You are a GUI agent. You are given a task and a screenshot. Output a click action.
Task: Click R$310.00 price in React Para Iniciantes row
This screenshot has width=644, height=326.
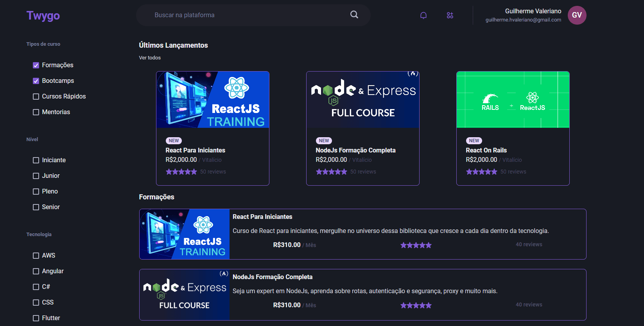coord(287,245)
